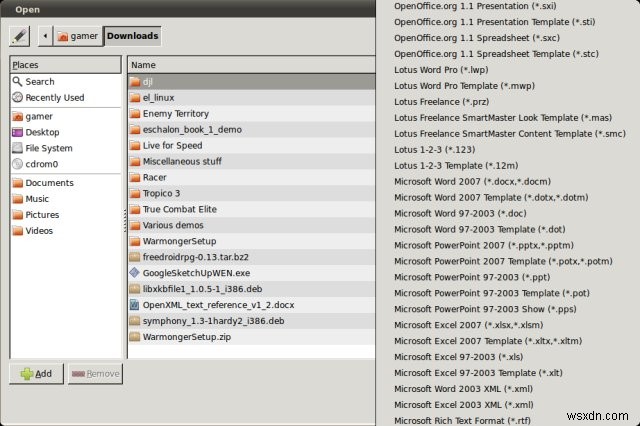Choose Lotus 1-2-3 (*.123) file type
The width and height of the screenshot is (640, 426).
(x=435, y=149)
